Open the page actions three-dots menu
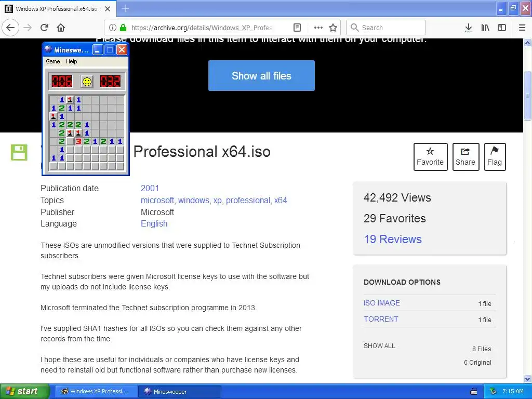 318,28
